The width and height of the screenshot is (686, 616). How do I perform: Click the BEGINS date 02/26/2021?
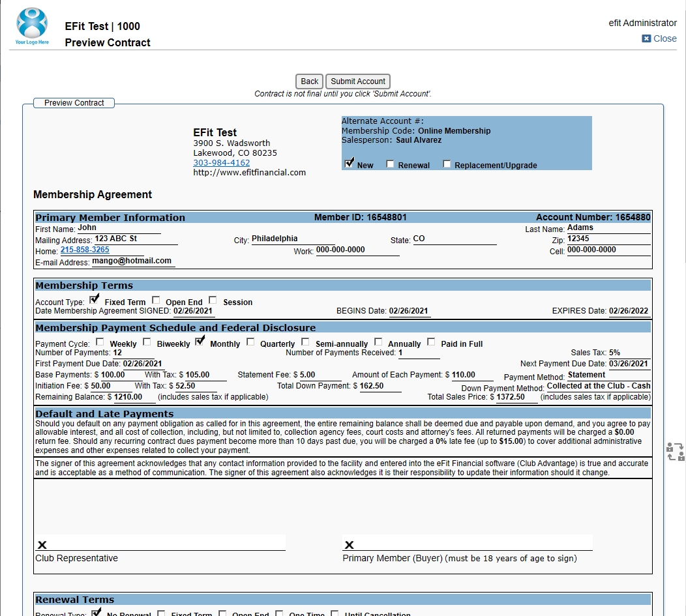408,311
